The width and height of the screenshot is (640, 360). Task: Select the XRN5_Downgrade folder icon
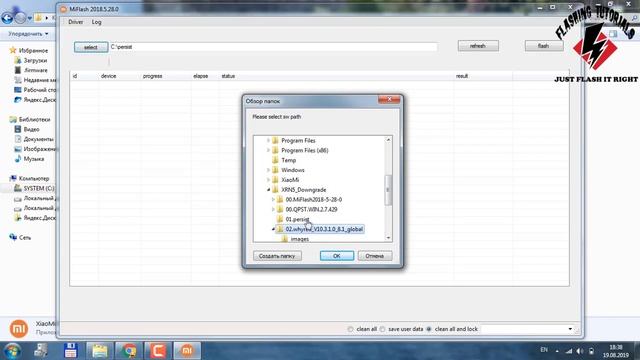pyautogui.click(x=276, y=190)
